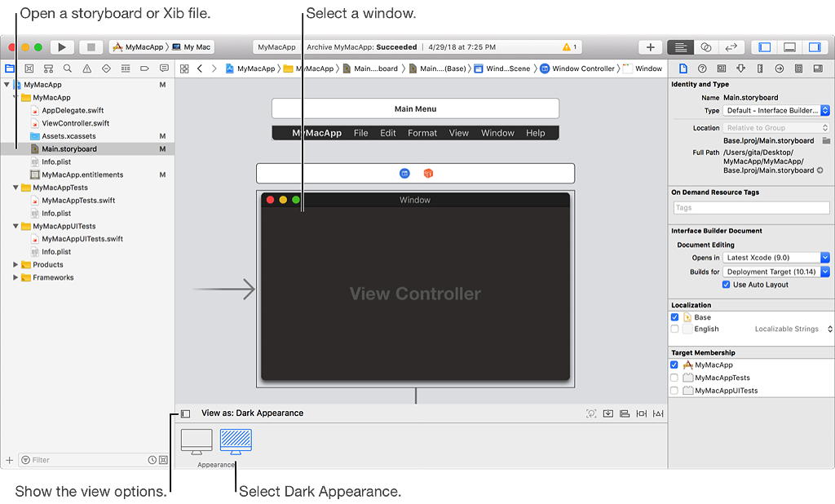Open the related items grid menu
The width and height of the screenshot is (835, 504).
click(184, 69)
